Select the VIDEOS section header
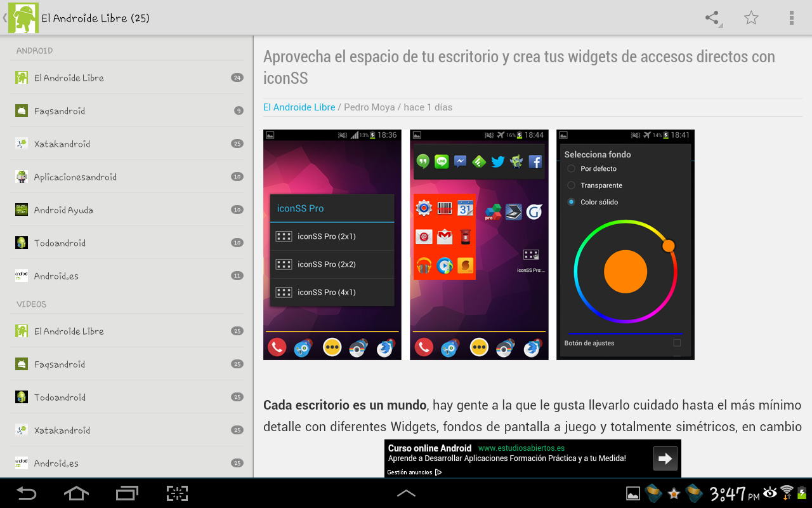The image size is (812, 508). [32, 304]
